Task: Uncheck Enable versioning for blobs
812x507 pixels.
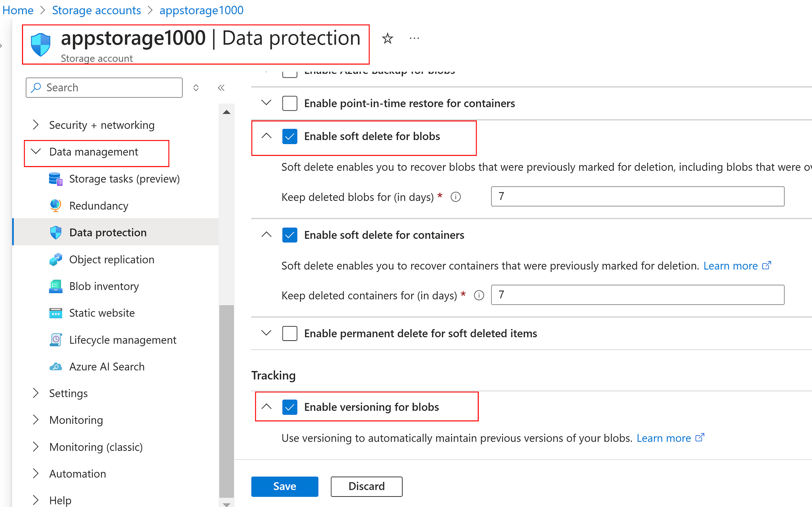Action: 290,407
